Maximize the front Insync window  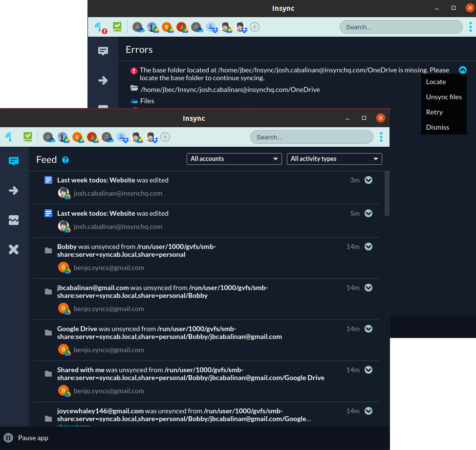tap(364, 118)
